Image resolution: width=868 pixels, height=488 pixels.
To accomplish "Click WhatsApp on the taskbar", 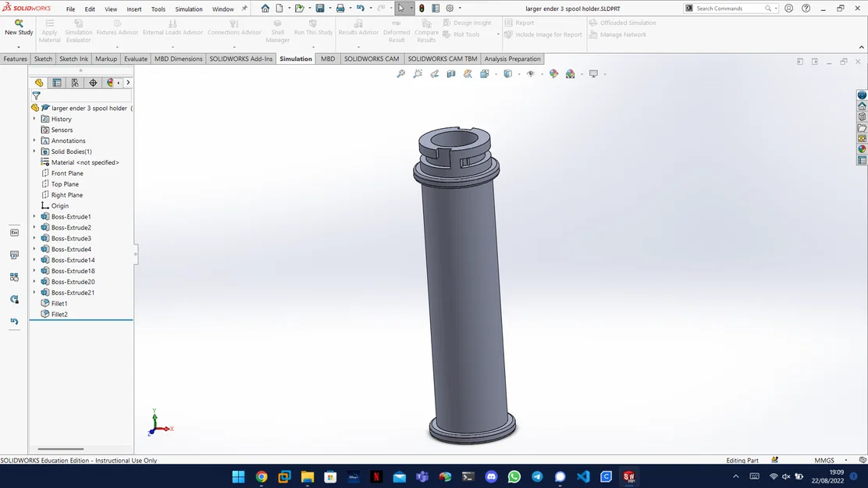I will (514, 476).
